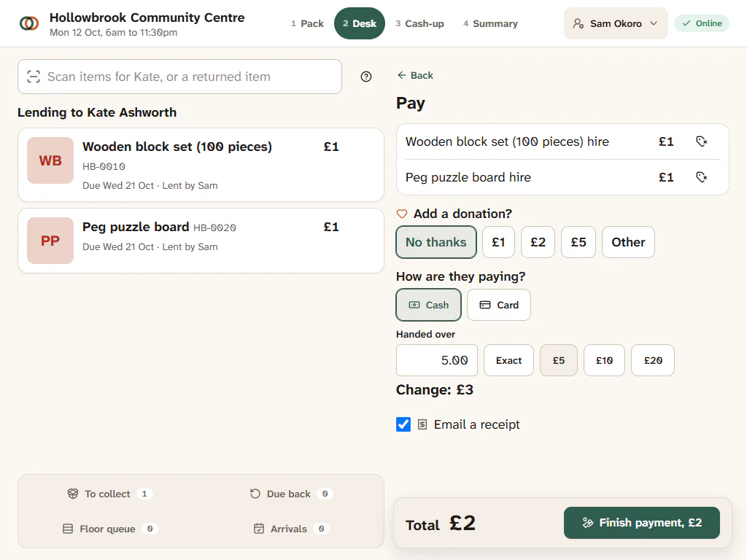Click the Peg puzzle board hire line
747x560 pixels.
tap(562, 177)
